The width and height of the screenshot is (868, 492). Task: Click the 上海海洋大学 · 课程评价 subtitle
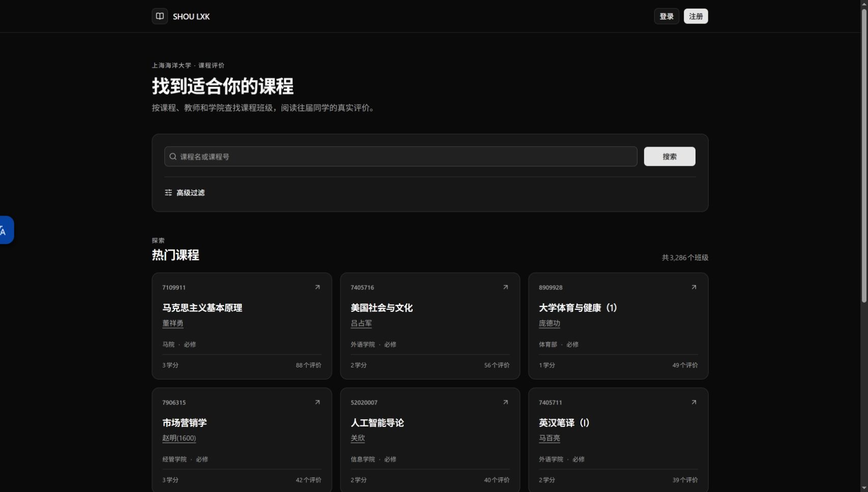pyautogui.click(x=188, y=66)
